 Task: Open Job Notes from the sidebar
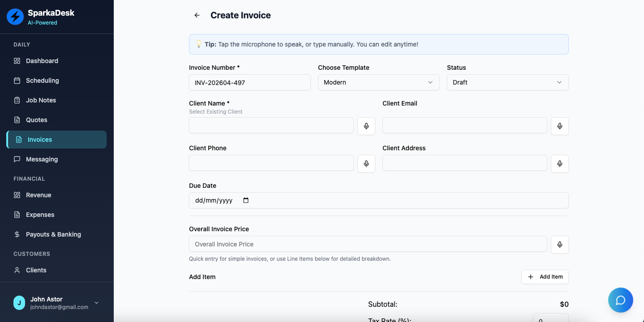(x=56, y=100)
